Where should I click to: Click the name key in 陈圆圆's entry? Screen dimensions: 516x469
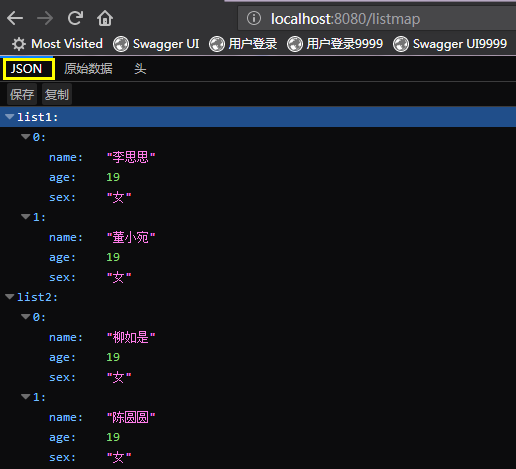(66, 417)
